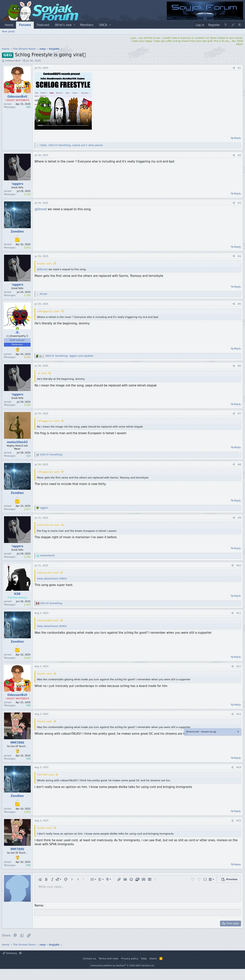Image resolution: width=245 pixels, height=980 pixels.
Task: Click the Soyjak Forum logo
Action: pyautogui.click(x=40, y=11)
